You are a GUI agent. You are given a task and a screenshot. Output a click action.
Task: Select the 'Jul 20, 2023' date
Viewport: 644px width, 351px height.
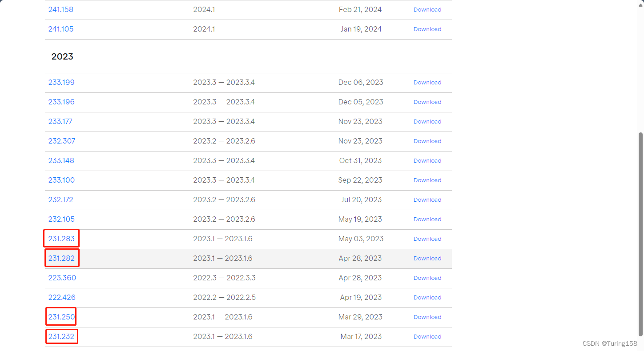362,199
